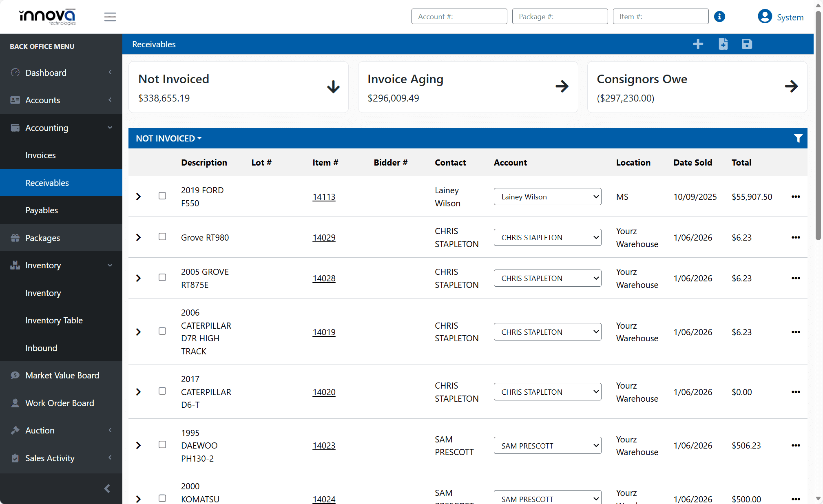
Task: Toggle the hamburger menu icon
Action: point(110,17)
